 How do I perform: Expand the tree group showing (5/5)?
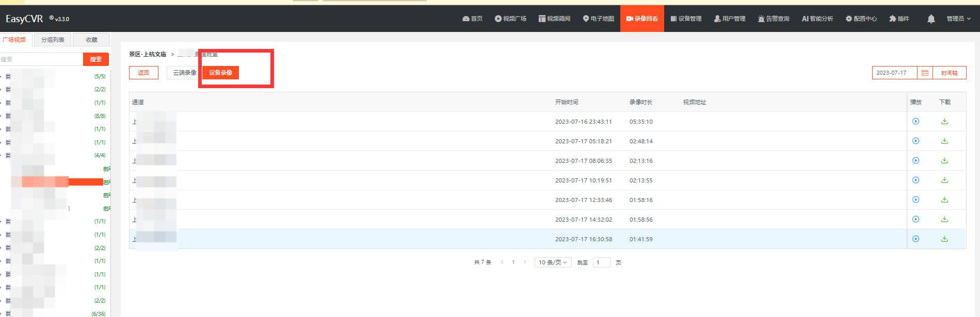click(x=2, y=76)
